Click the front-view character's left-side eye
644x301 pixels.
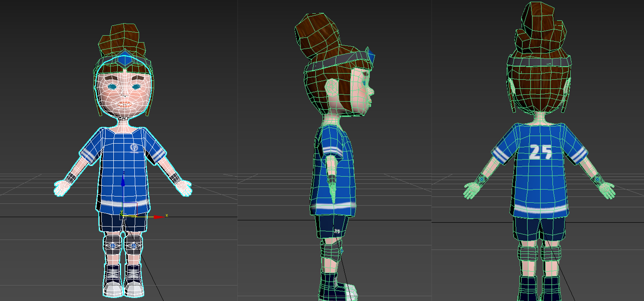click(112, 86)
